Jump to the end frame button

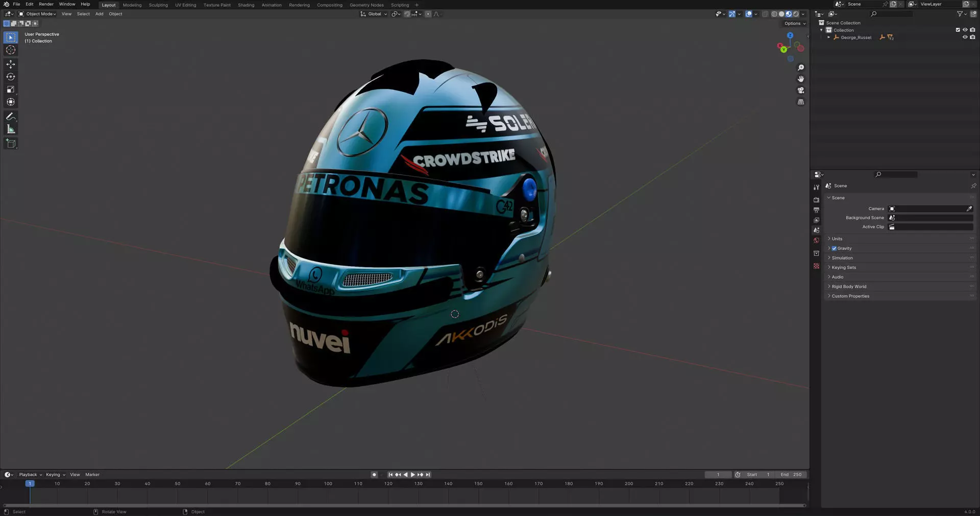[428, 475]
